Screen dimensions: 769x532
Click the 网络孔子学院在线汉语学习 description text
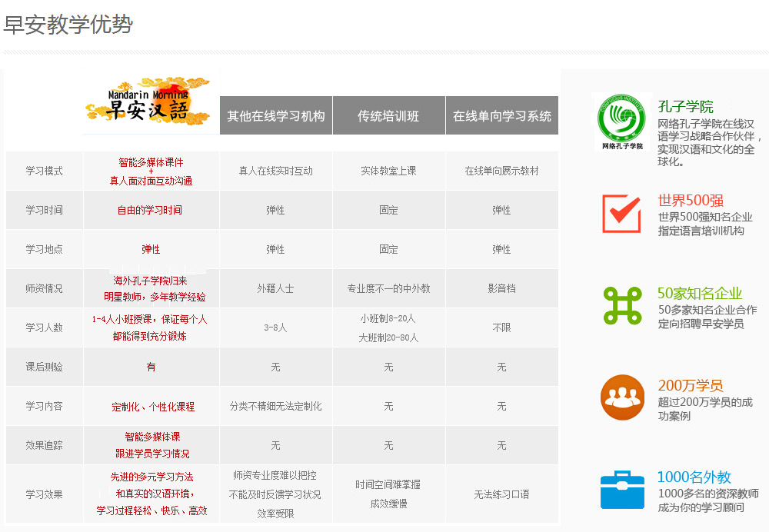coord(709,142)
